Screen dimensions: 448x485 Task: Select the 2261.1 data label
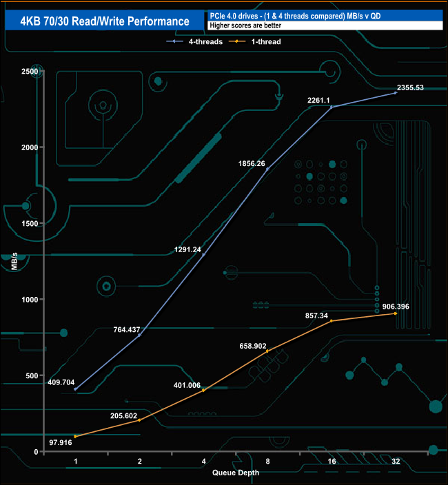[318, 100]
